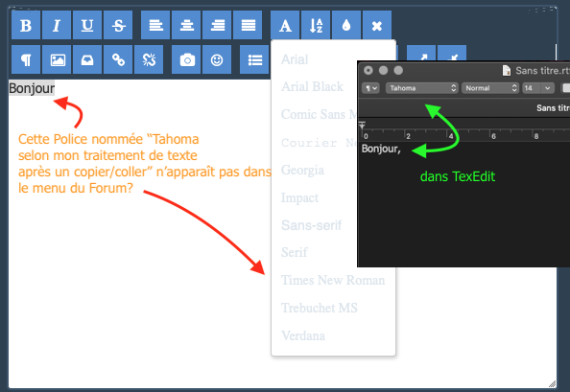
Task: Click the paragraph pilcrow button
Action: (26, 59)
